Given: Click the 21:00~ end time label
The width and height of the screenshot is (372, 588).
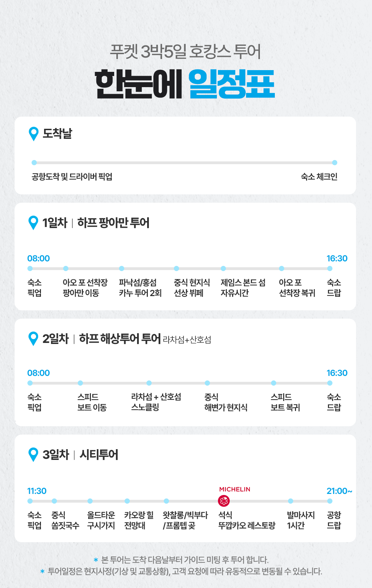Looking at the screenshot, I should coord(339,491).
